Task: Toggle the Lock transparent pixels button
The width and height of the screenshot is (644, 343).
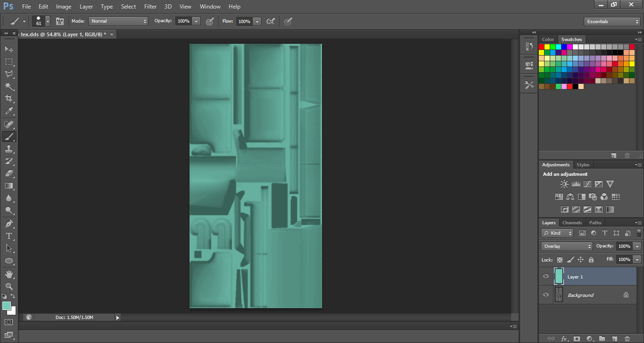Action: point(560,260)
